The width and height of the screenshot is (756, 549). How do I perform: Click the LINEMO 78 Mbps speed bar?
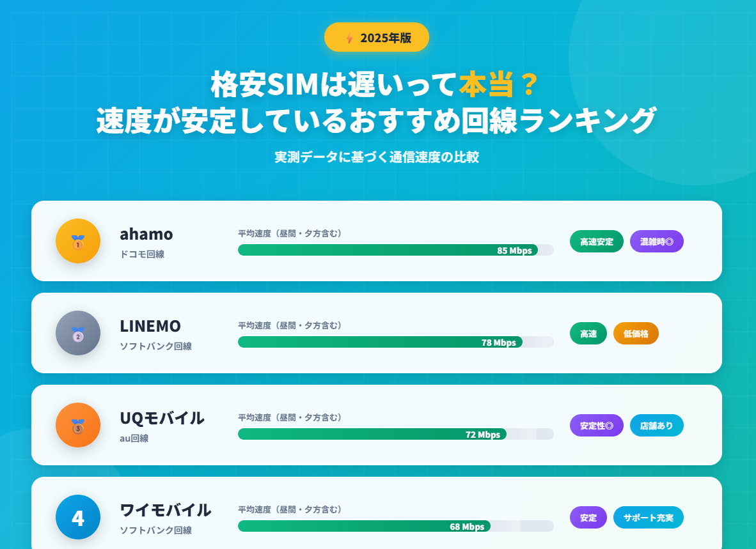pos(380,342)
